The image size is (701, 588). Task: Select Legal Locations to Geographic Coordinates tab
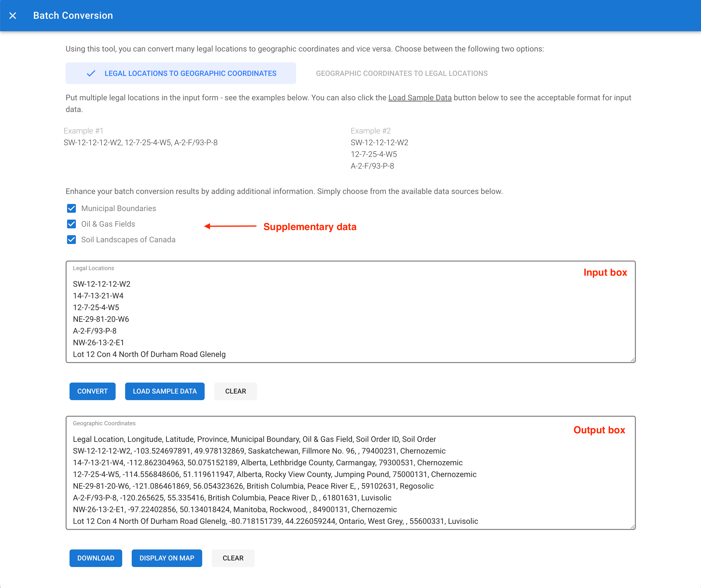pyautogui.click(x=190, y=73)
